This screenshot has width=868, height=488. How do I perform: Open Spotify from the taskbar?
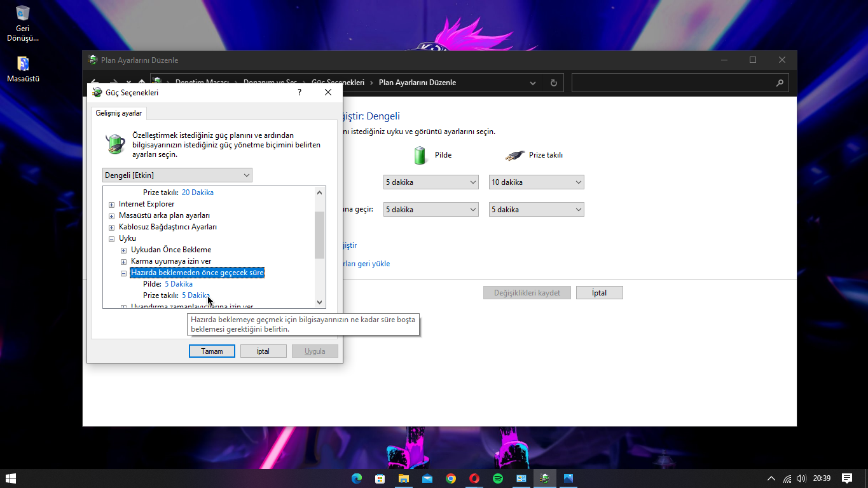498,478
